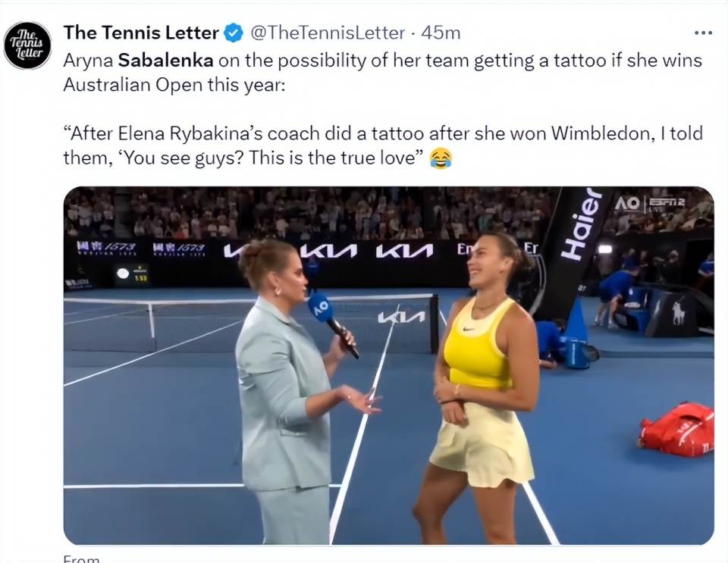728x563 pixels.
Task: Click the AO logo in video corner
Action: pyautogui.click(x=627, y=203)
